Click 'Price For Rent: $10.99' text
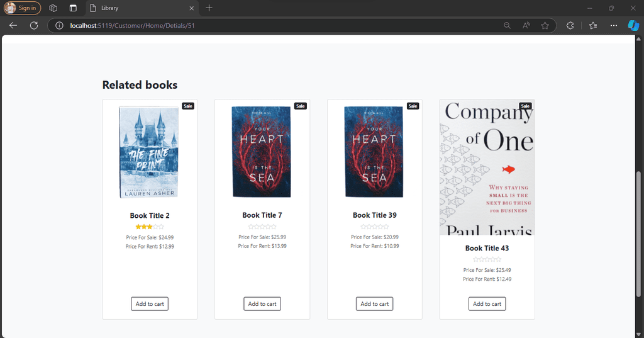Image resolution: width=644 pixels, height=338 pixels. pyautogui.click(x=375, y=246)
